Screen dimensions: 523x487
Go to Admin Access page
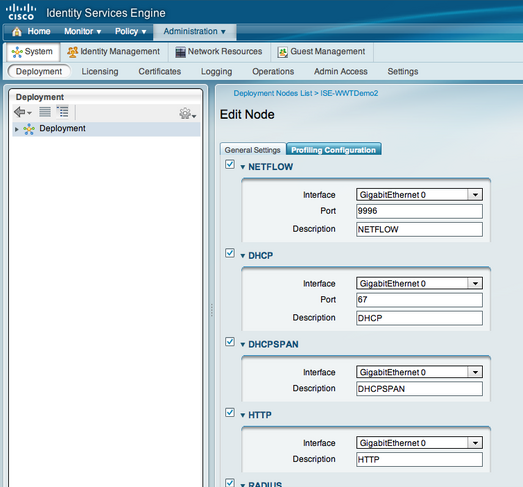coord(341,71)
